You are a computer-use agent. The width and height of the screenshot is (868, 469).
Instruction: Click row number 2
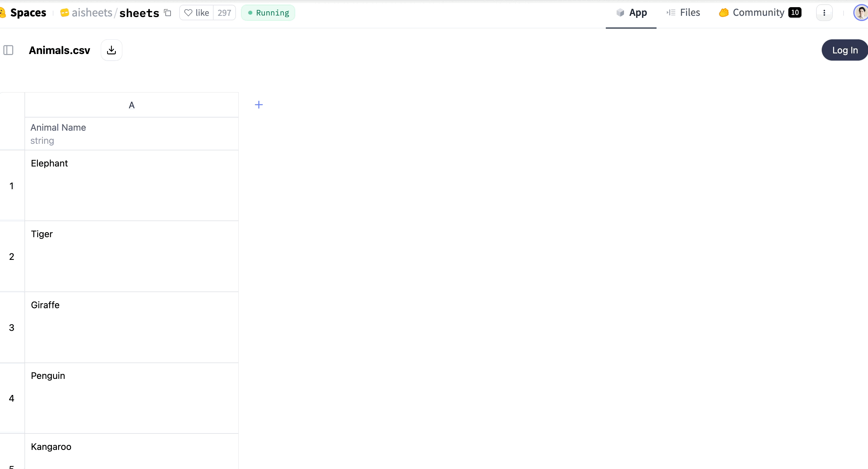12,257
